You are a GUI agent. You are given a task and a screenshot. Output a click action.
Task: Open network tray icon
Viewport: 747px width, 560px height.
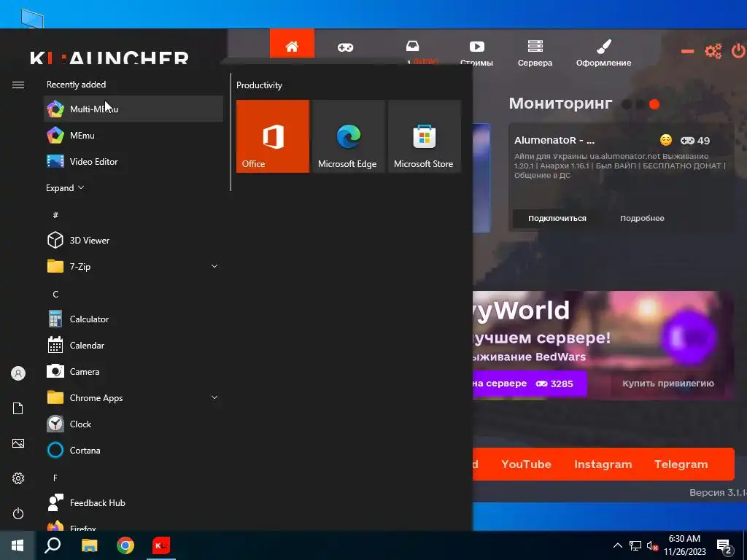point(635,545)
